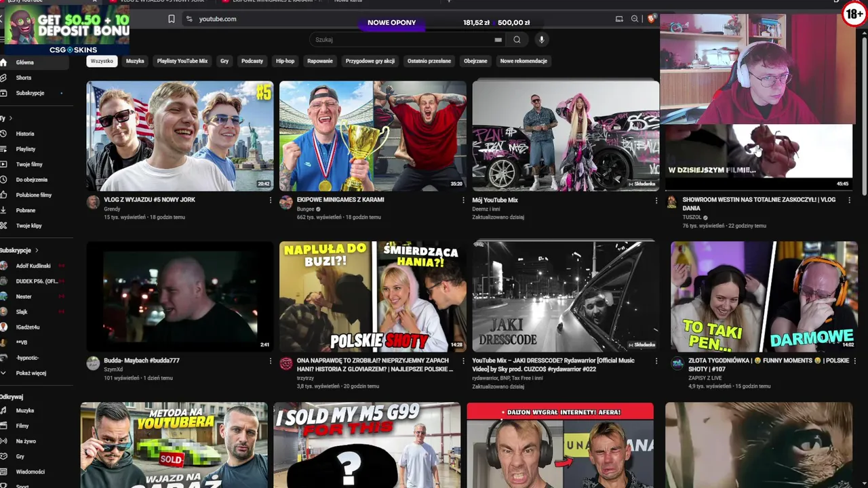Select the Hip-hop filter chip
This screenshot has height=488, width=868.
click(285, 61)
